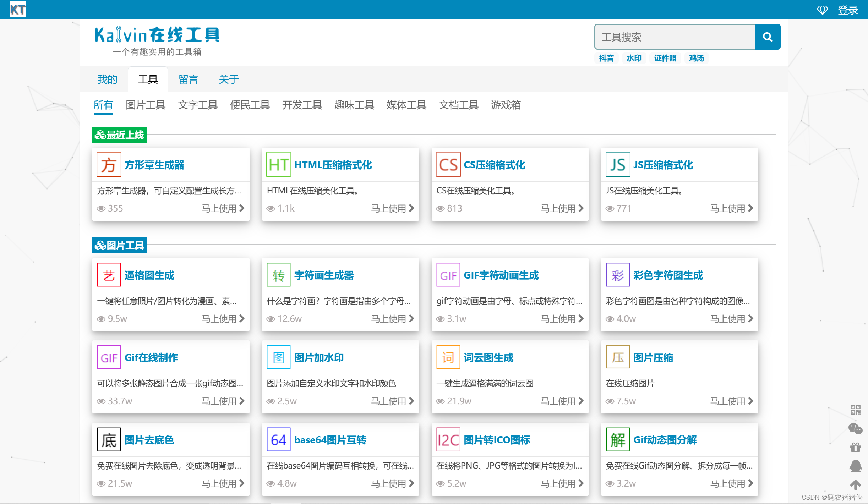Click the WeChat icon on right sidebar
This screenshot has width=868, height=504.
[855, 429]
